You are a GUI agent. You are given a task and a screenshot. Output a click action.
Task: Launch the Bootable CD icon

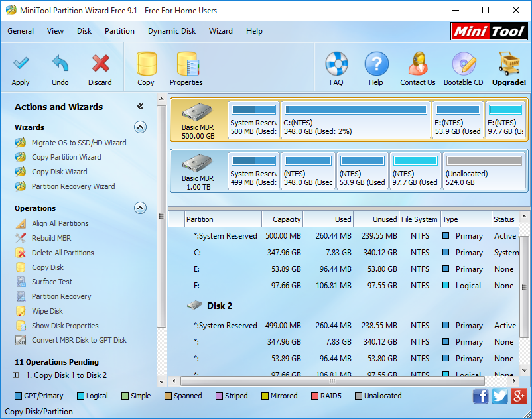464,64
